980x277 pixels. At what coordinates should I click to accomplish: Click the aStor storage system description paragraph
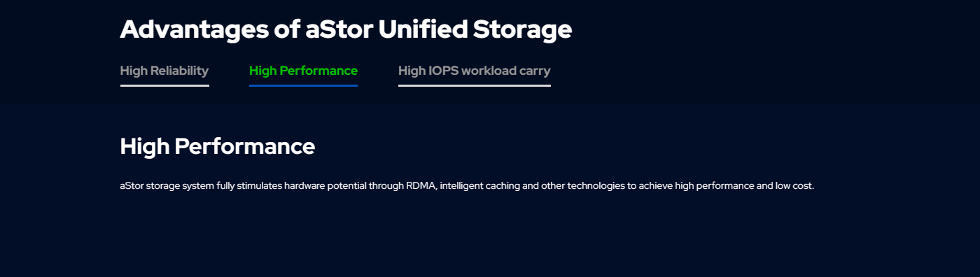tap(467, 186)
